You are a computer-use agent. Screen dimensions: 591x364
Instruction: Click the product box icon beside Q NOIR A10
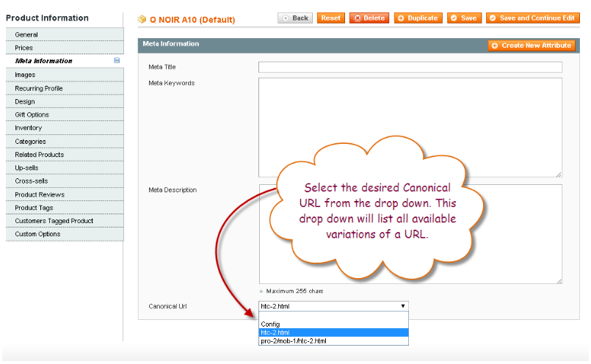pyautogui.click(x=142, y=18)
